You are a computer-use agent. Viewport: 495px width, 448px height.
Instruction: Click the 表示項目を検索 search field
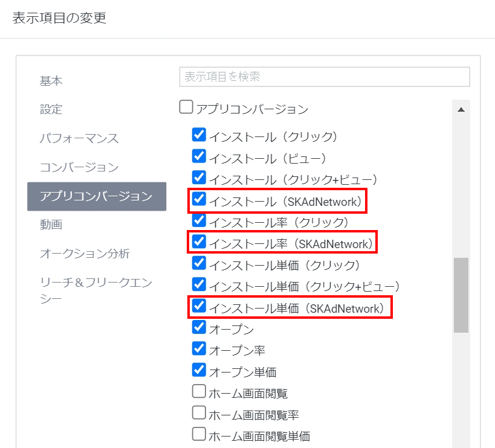coord(325,77)
